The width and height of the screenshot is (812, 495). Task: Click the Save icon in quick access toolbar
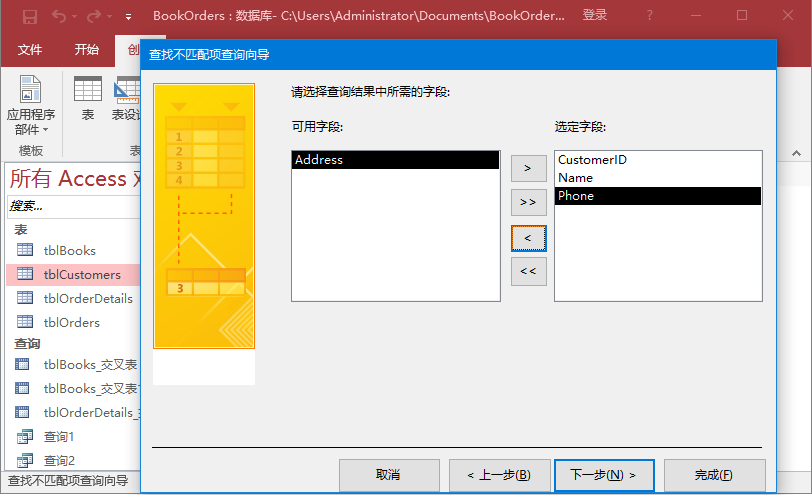click(30, 16)
